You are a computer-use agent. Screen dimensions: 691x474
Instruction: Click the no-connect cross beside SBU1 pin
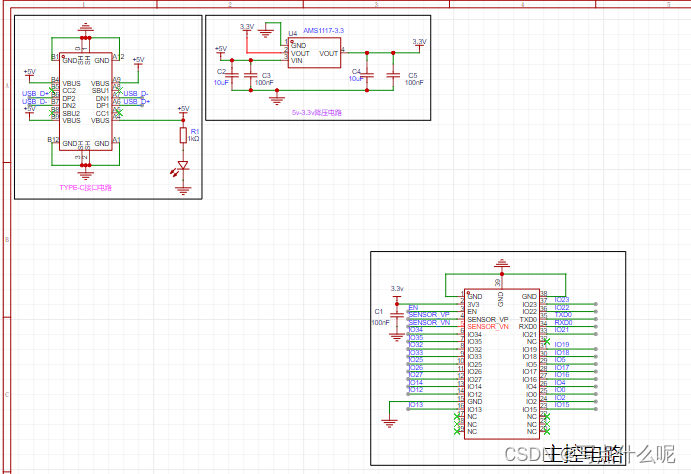pos(119,90)
